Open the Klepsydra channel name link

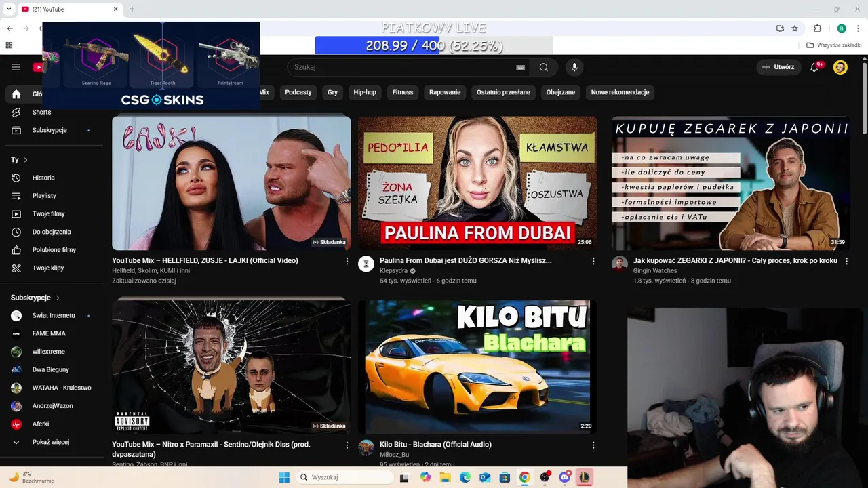pyautogui.click(x=393, y=271)
